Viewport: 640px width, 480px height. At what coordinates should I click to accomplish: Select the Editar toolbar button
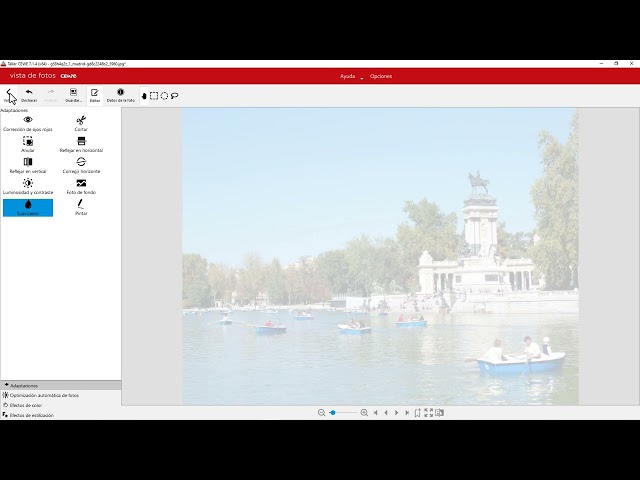tap(95, 96)
